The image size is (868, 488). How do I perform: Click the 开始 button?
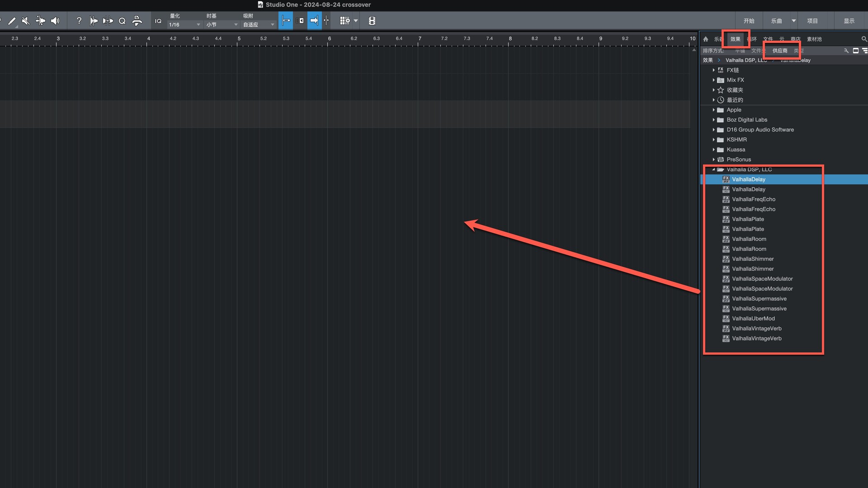(749, 21)
